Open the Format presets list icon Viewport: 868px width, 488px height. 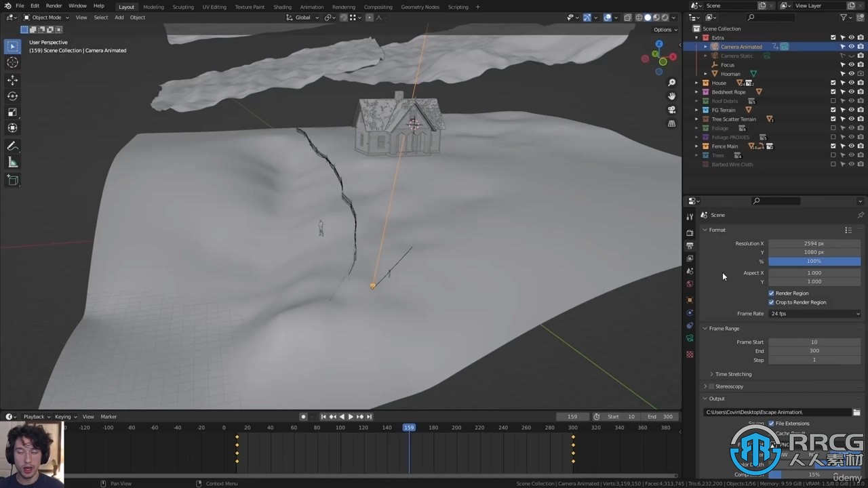(x=848, y=230)
